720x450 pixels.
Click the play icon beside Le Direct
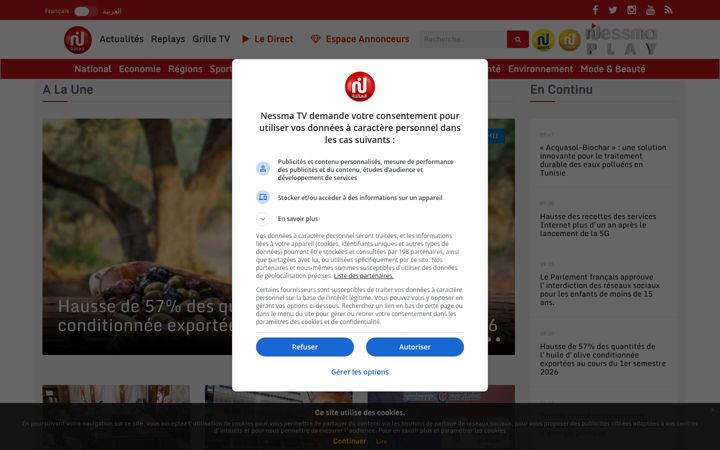(x=246, y=39)
